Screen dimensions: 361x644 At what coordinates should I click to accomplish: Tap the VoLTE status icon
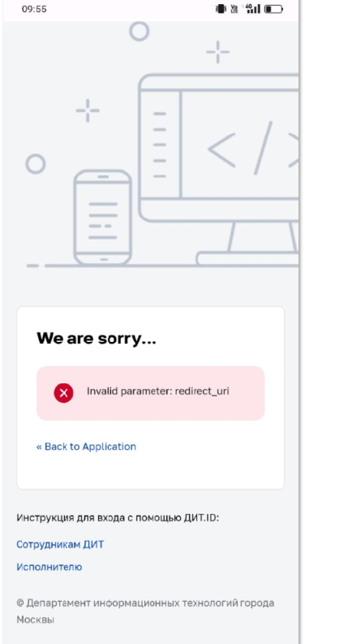[x=234, y=9]
